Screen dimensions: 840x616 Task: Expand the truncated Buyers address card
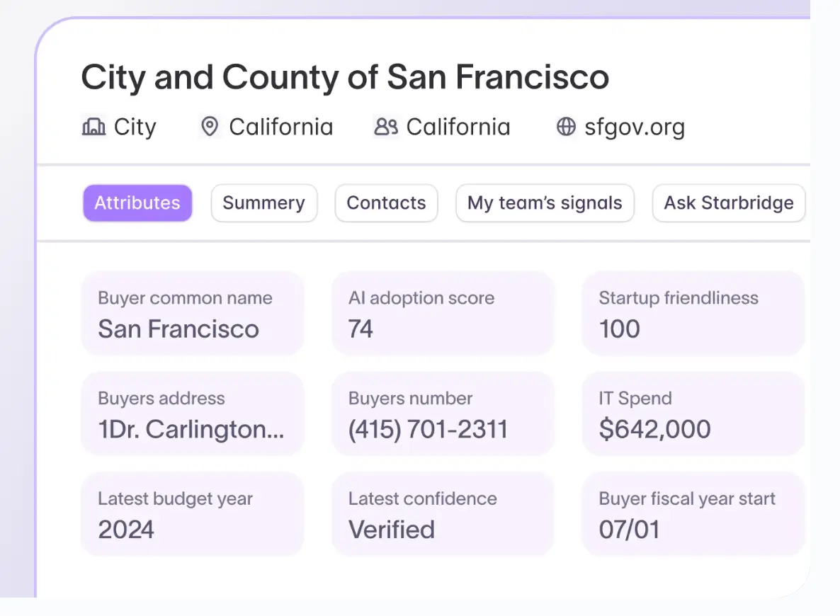(x=193, y=414)
